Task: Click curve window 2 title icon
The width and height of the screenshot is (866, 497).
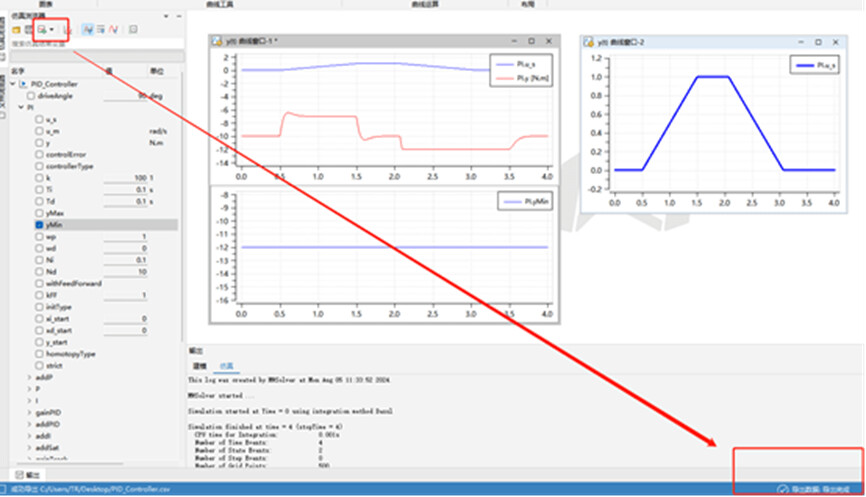Action: pos(589,42)
